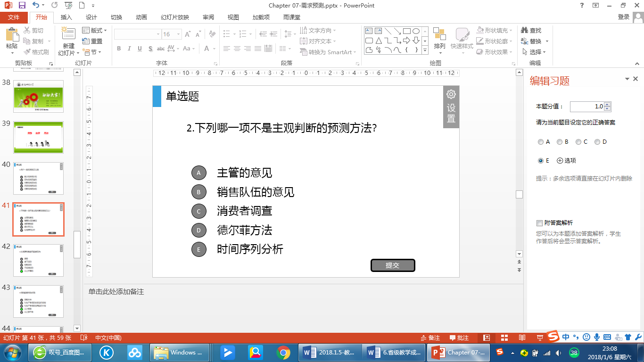Click the 提交 (Submit) button on slide
Screen dimensions: 644x362
[x=393, y=265]
